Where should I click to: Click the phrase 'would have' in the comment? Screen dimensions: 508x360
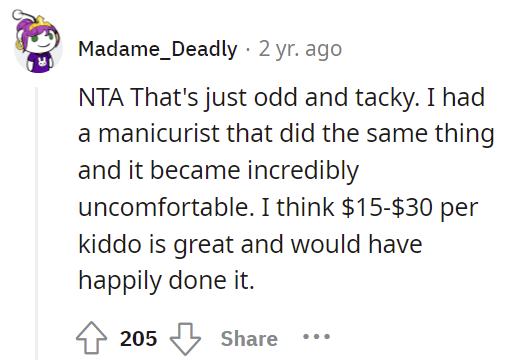[x=356, y=244]
